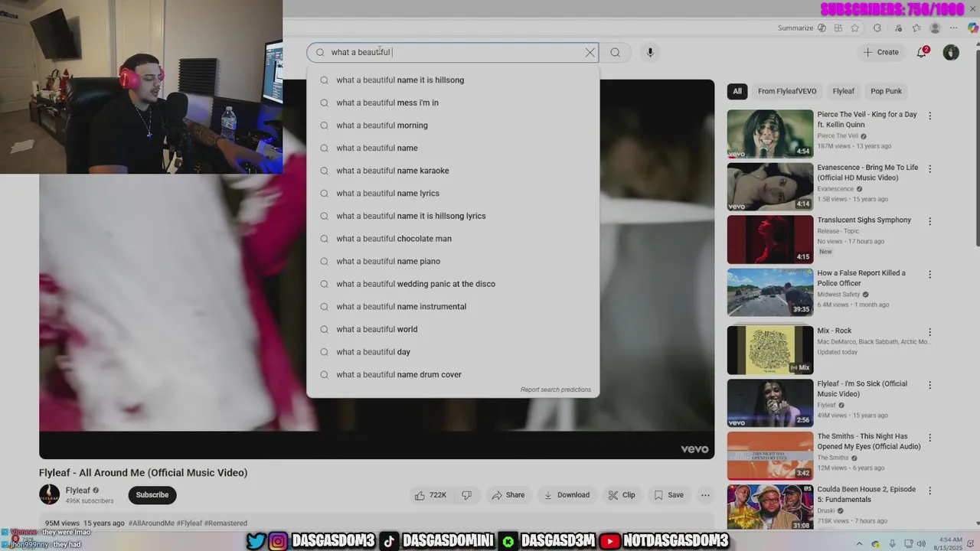Screen dimensions: 980x551
Task: Open Mix - Rock playlist thumbnail
Action: (x=770, y=350)
